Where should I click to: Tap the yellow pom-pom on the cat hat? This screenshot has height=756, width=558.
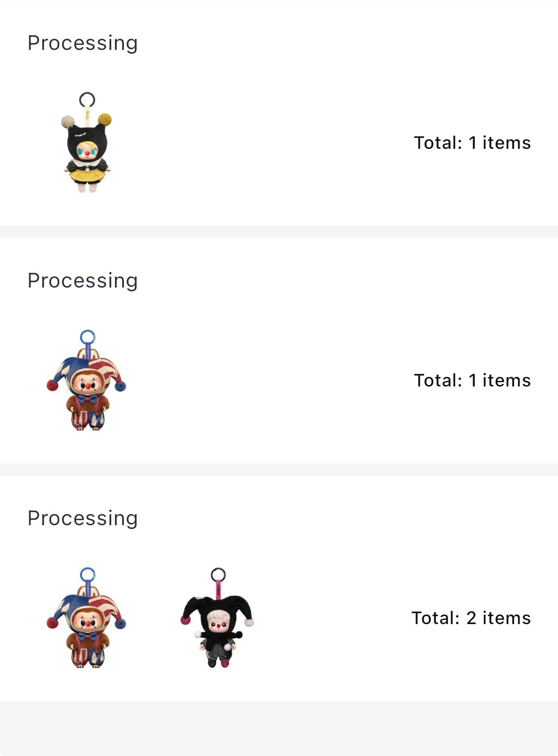pyautogui.click(x=105, y=120)
